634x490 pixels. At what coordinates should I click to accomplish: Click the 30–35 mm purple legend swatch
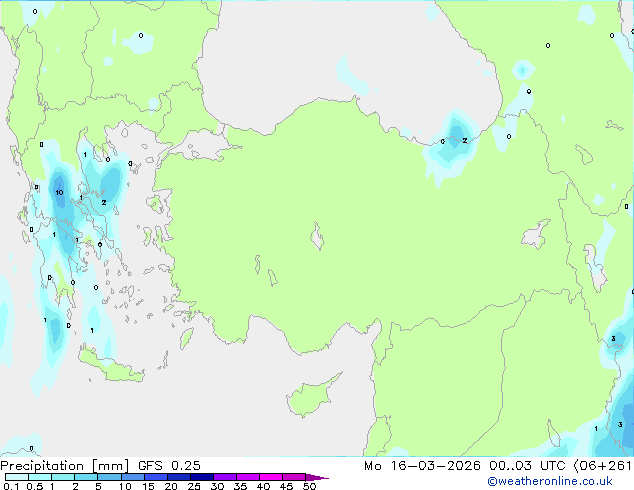coord(224,477)
